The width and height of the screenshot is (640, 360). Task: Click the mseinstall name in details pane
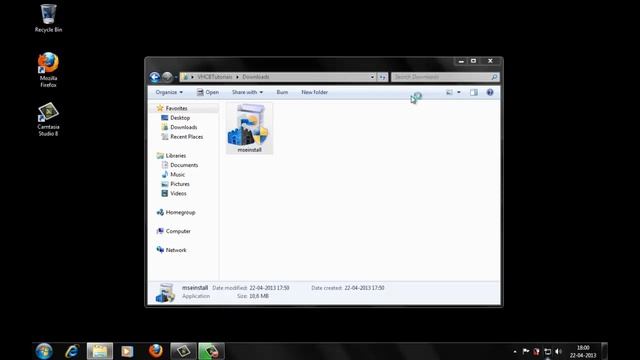[195, 288]
